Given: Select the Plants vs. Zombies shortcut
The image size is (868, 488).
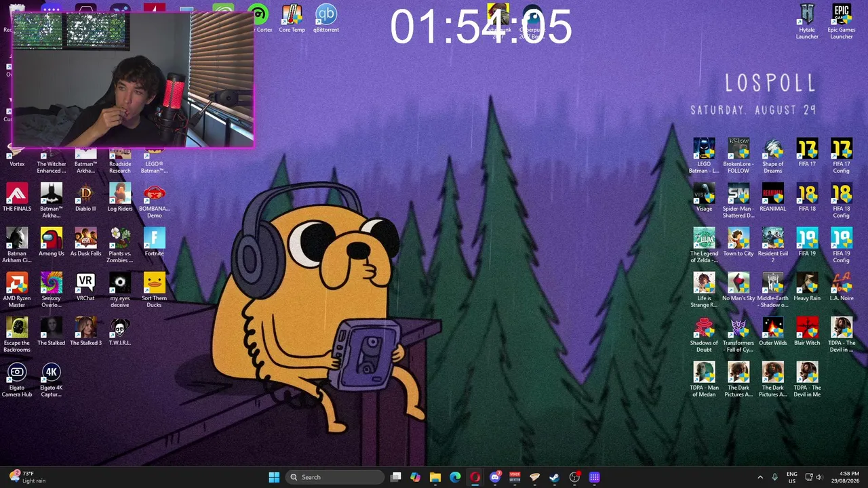Looking at the screenshot, I should pos(120,245).
